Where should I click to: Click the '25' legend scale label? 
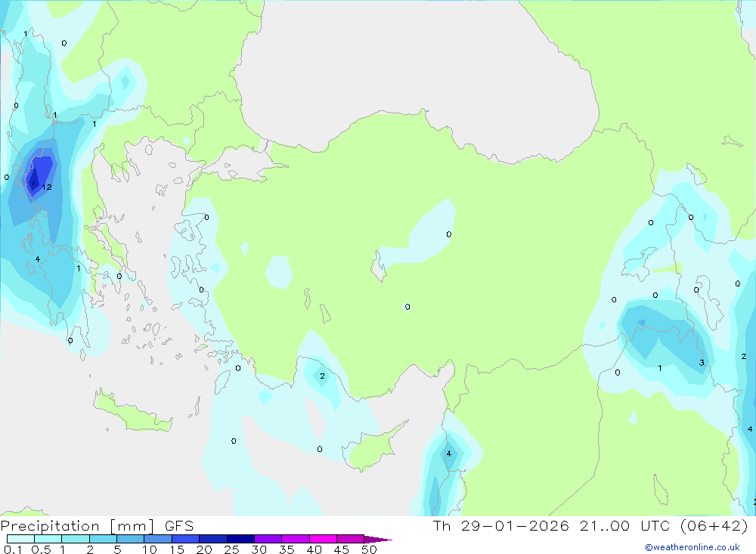pos(231,549)
